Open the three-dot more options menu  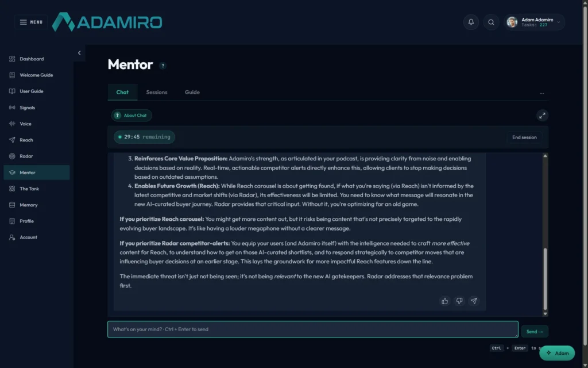pyautogui.click(x=541, y=93)
